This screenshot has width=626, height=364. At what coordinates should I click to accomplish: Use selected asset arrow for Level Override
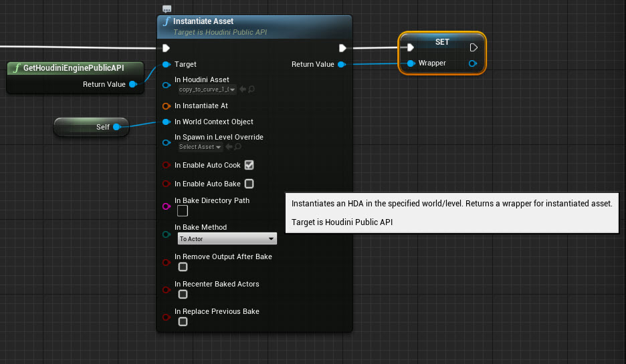coord(229,147)
